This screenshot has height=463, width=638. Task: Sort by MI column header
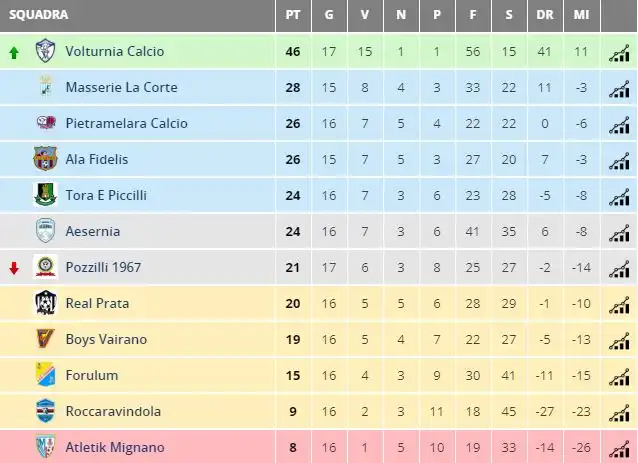(x=581, y=15)
